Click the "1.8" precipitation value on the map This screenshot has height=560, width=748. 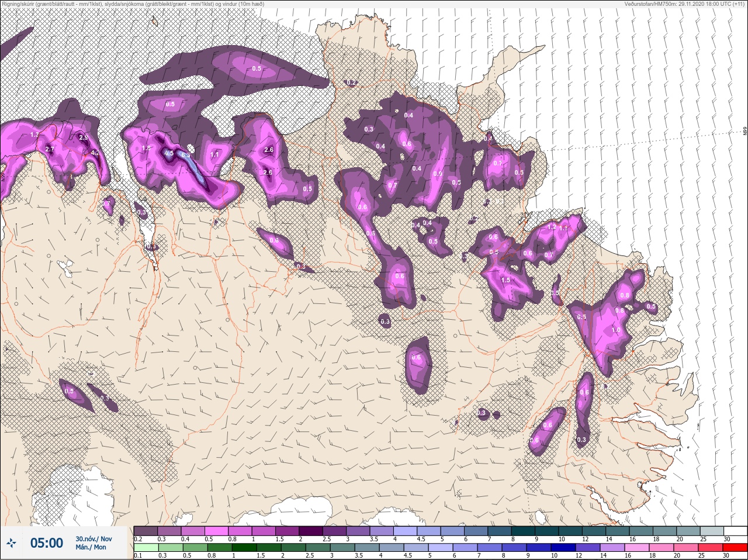click(146, 149)
